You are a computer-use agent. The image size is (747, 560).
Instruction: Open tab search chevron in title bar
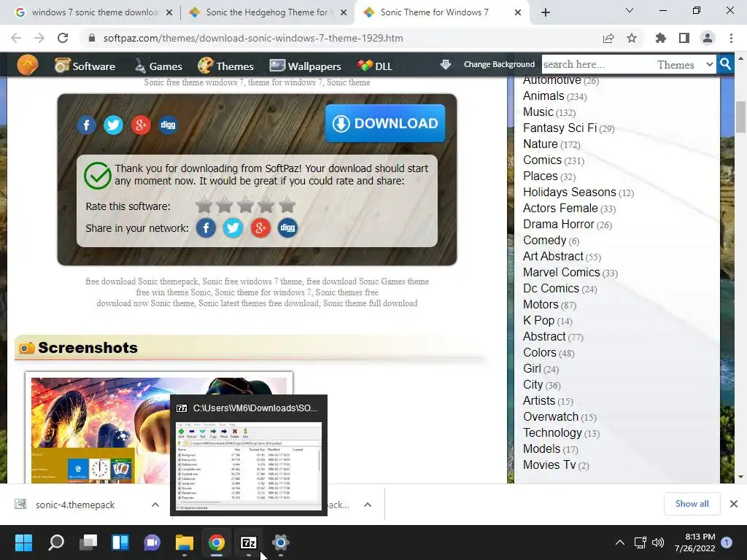pyautogui.click(x=630, y=10)
